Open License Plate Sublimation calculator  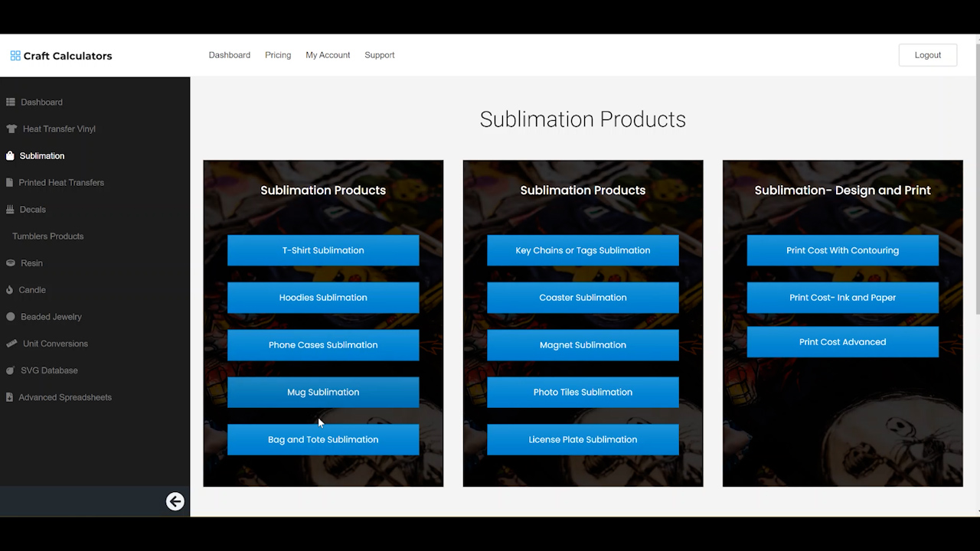[x=583, y=440]
